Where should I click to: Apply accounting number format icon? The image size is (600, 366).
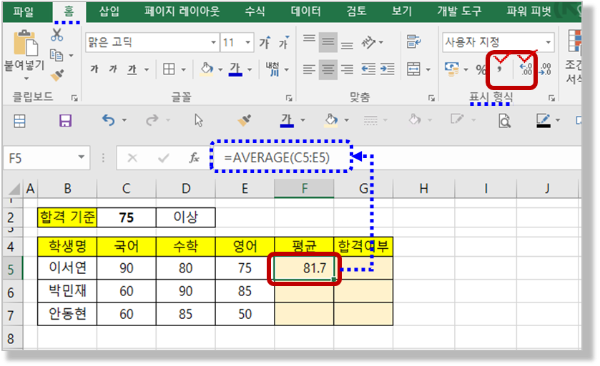point(452,69)
